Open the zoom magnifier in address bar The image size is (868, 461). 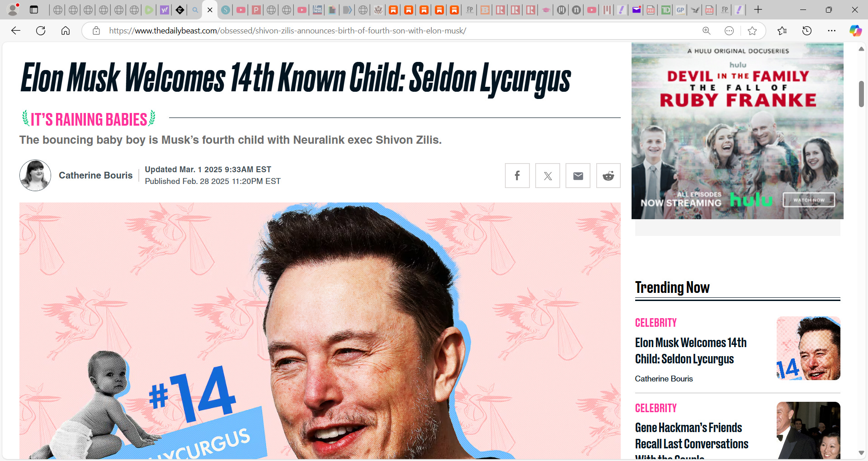tap(706, 31)
